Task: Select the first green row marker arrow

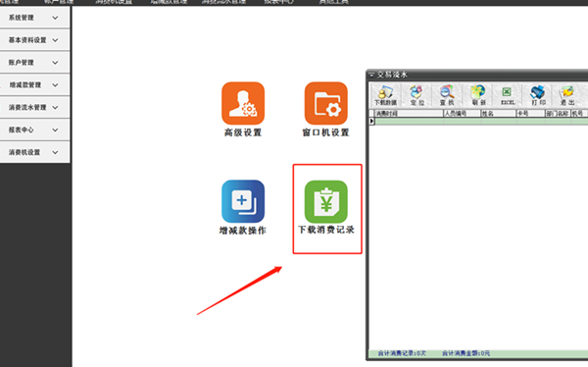Action: (x=371, y=121)
